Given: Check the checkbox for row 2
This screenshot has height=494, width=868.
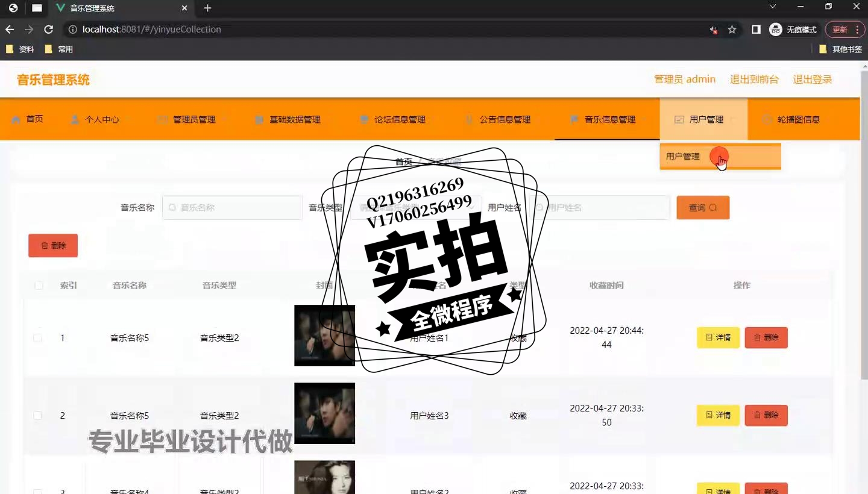Looking at the screenshot, I should pos(37,416).
